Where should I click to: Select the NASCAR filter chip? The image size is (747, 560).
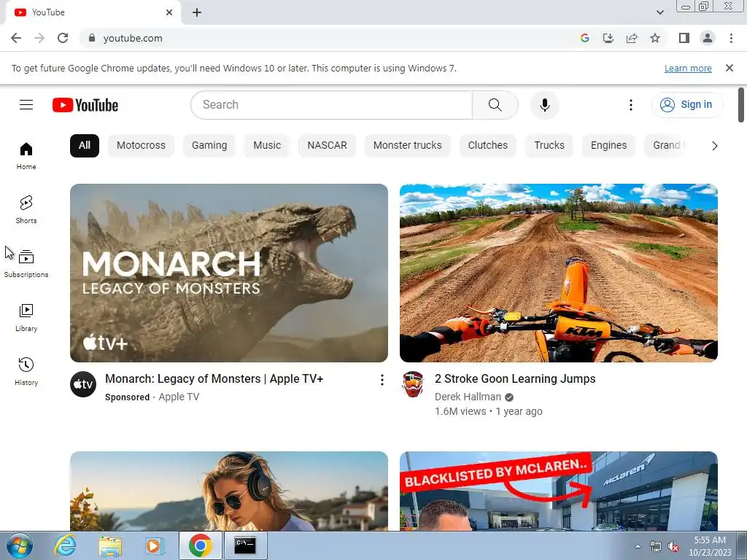pyautogui.click(x=327, y=146)
